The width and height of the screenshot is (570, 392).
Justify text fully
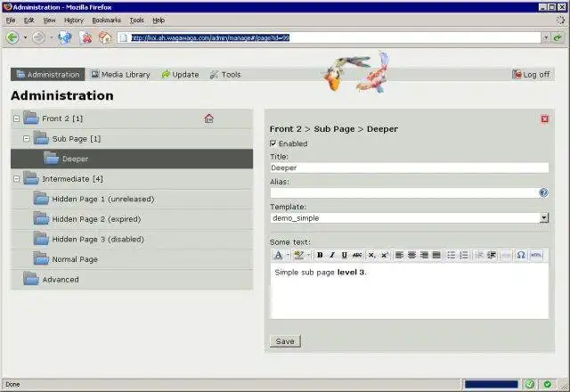pos(436,255)
